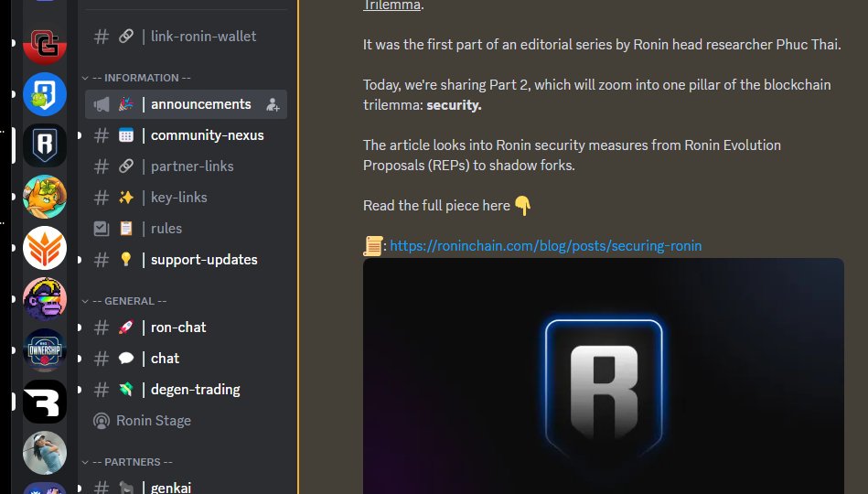Click the text 'Read the full piece here'

click(x=436, y=206)
